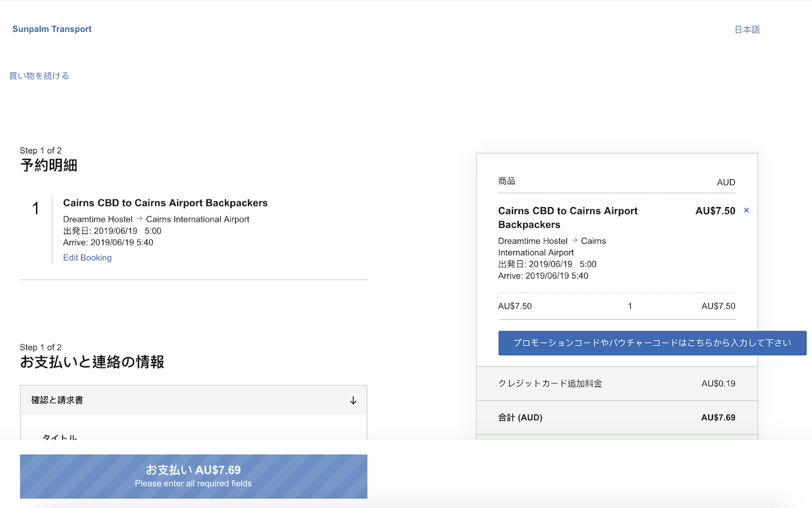
Task: Click the route arrow after Dreamtime Hostel in 予約明細
Action: (x=140, y=219)
